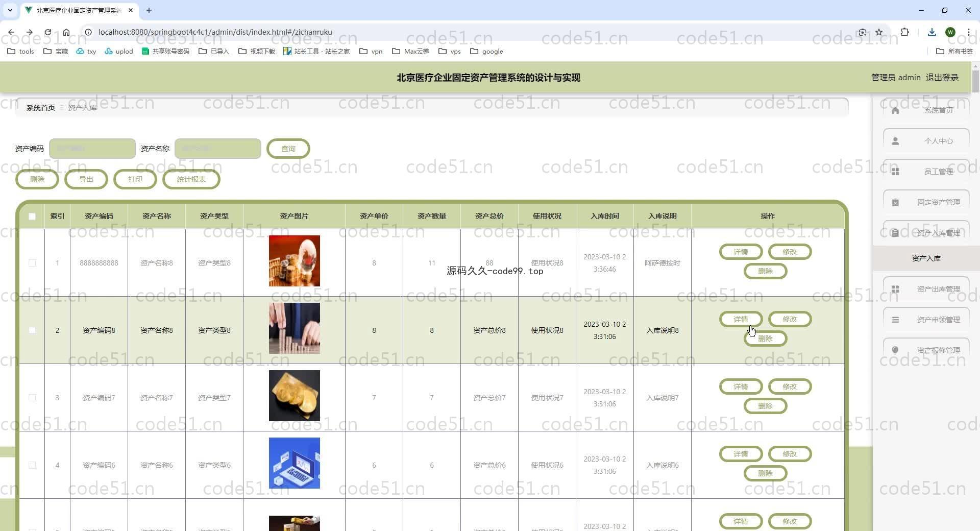Viewport: 980px width, 531px height.
Task: Collapse 资产入库管理 in the sidebar
Action: click(x=926, y=233)
